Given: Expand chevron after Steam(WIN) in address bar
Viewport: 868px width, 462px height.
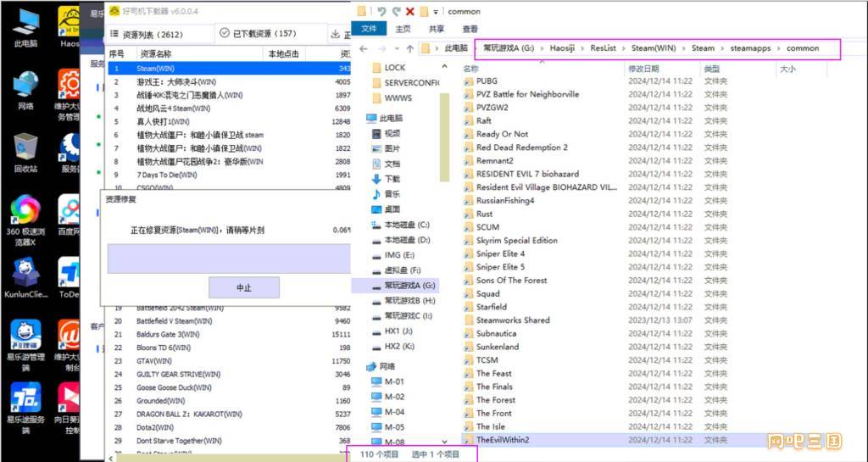Looking at the screenshot, I should pos(684,48).
